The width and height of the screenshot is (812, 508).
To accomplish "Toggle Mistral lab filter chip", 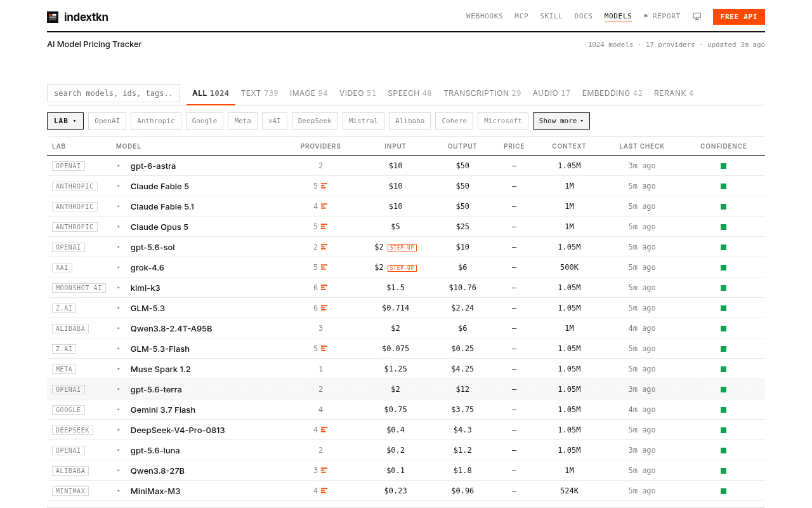I will [363, 121].
